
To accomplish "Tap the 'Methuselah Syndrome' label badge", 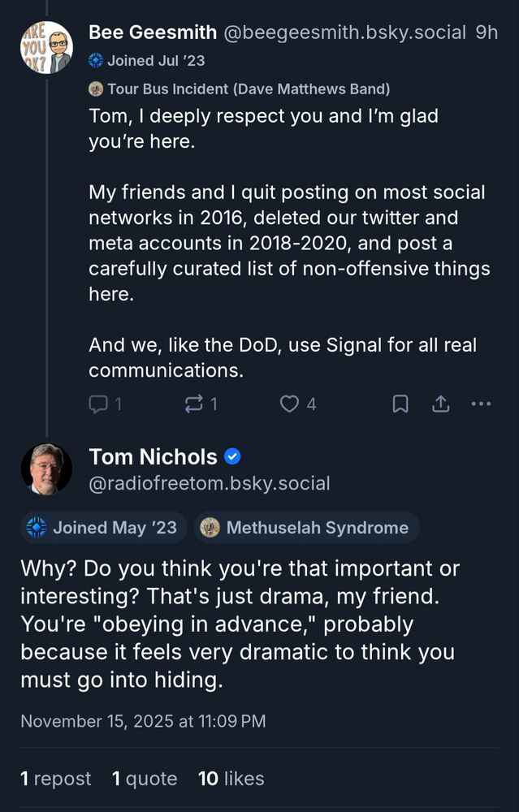I will click(x=306, y=528).
